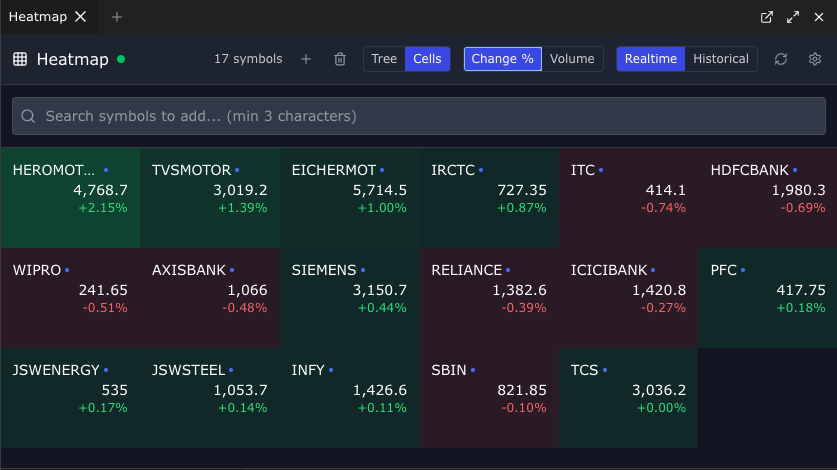
Task: Open the JSWENERGY cell
Action: click(70, 398)
